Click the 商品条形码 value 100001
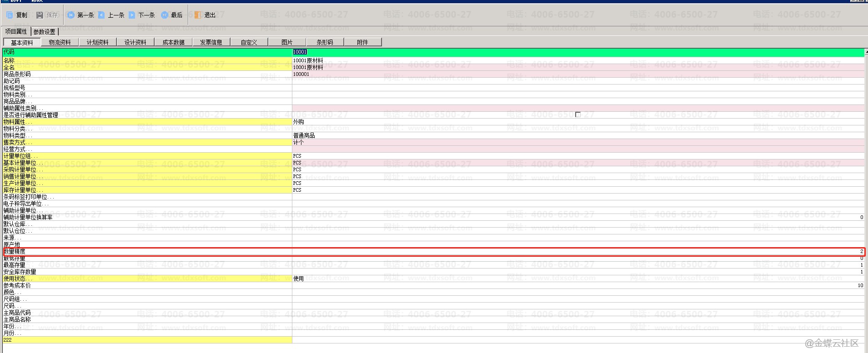 coord(301,74)
